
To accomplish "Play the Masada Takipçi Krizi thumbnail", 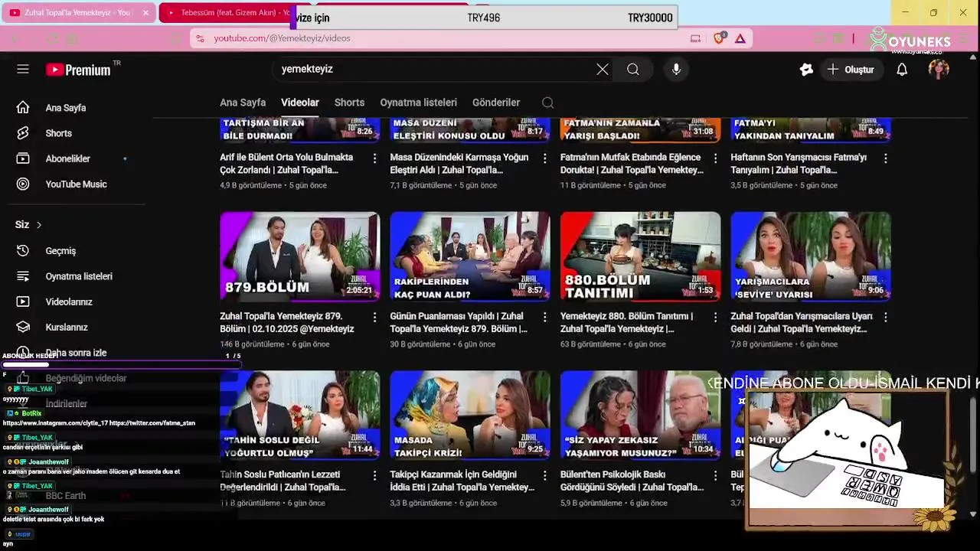I will point(470,415).
